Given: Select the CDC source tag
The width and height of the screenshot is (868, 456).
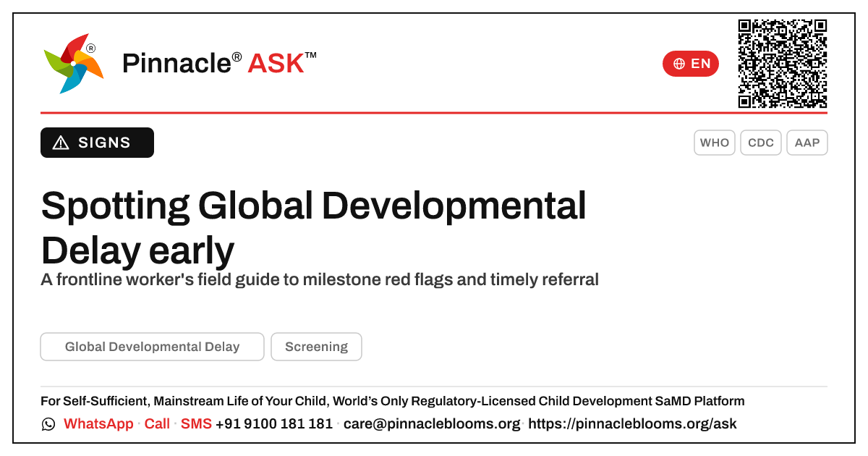Looking at the screenshot, I should click(761, 143).
